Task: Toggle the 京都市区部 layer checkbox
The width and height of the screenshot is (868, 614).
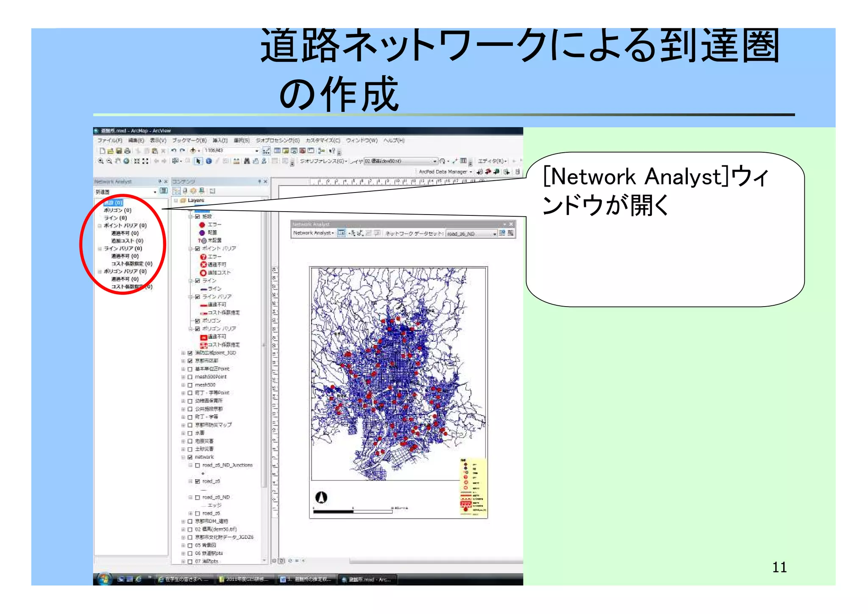Action: point(190,361)
